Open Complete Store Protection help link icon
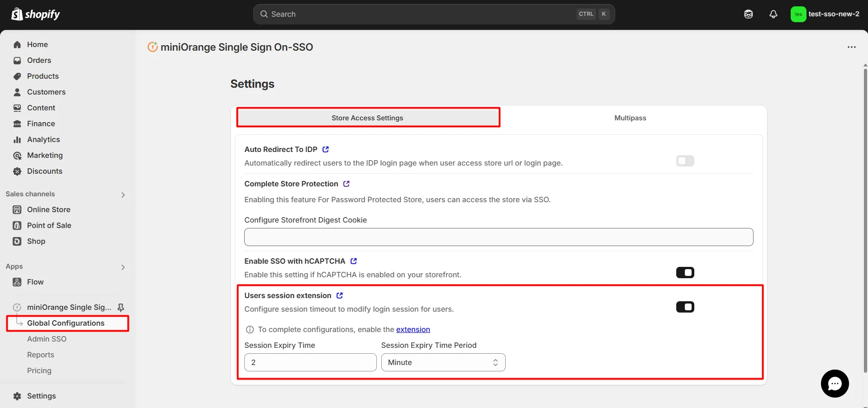 (346, 184)
